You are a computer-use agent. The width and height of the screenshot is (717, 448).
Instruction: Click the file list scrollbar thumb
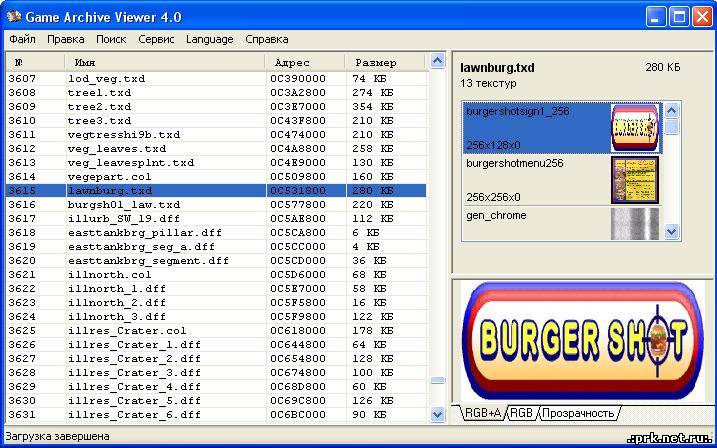438,380
